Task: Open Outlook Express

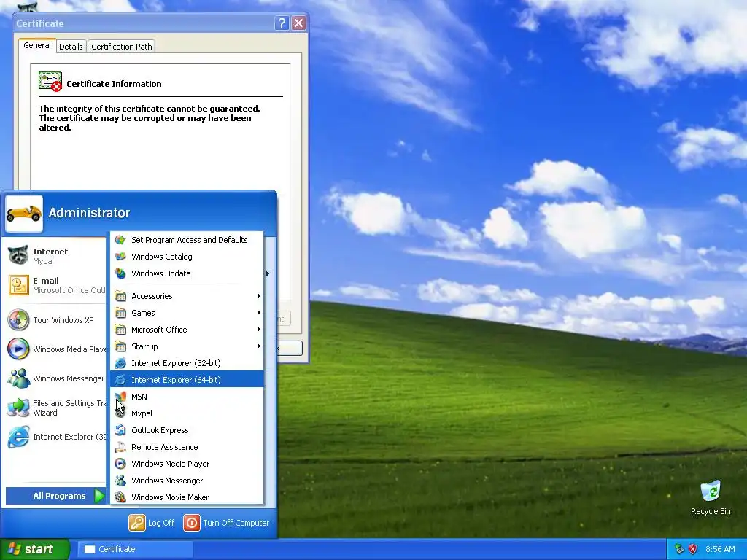Action: click(x=187, y=430)
